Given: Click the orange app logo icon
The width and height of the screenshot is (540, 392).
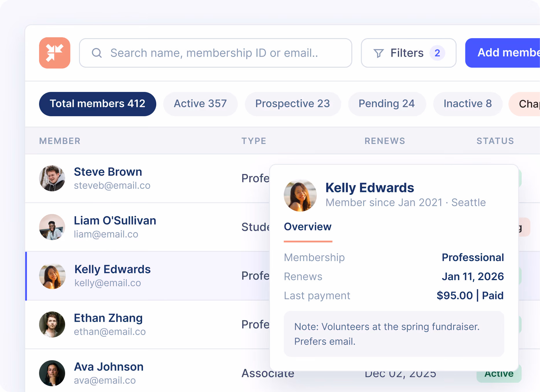Looking at the screenshot, I should click(x=55, y=53).
